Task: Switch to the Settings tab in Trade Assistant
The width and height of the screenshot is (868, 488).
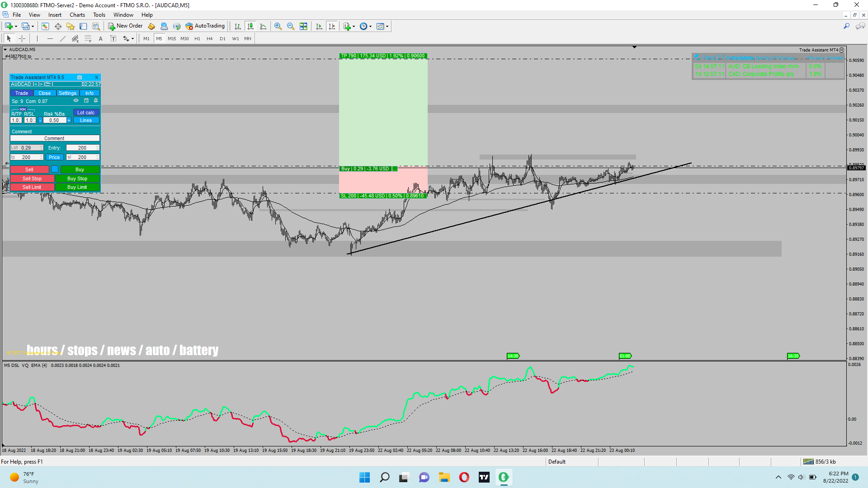Action: 67,93
